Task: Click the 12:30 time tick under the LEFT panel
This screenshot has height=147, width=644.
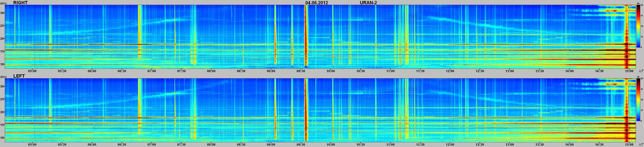Action: coord(480,145)
